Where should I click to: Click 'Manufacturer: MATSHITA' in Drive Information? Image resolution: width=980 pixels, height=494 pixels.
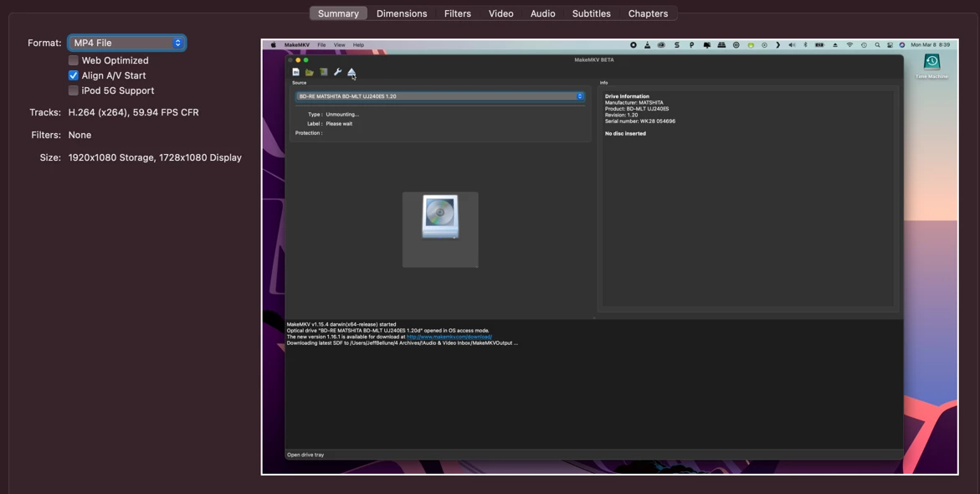click(634, 102)
